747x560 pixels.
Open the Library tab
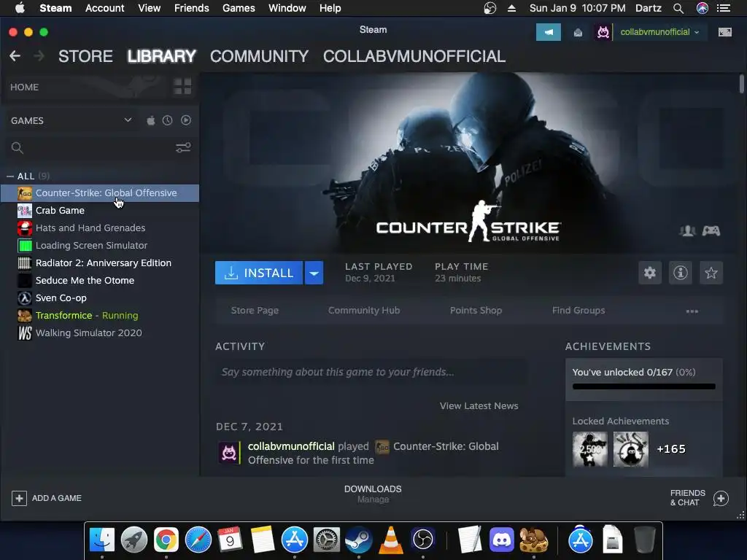[x=161, y=56]
